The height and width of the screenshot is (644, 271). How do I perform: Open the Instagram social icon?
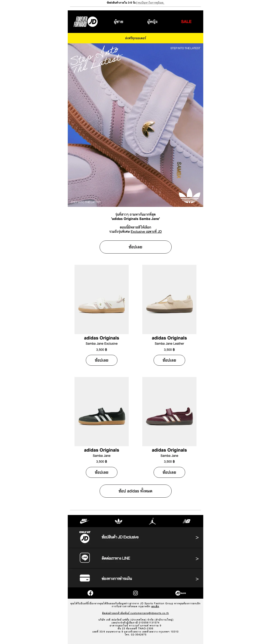point(135,593)
